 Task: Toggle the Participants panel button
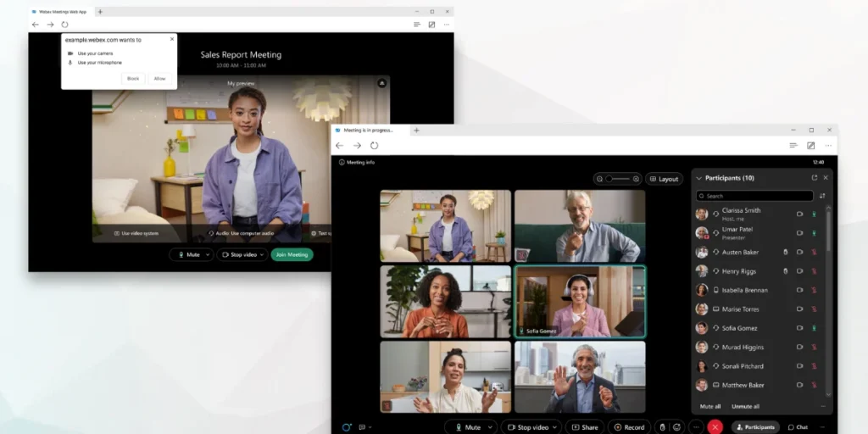tap(755, 427)
